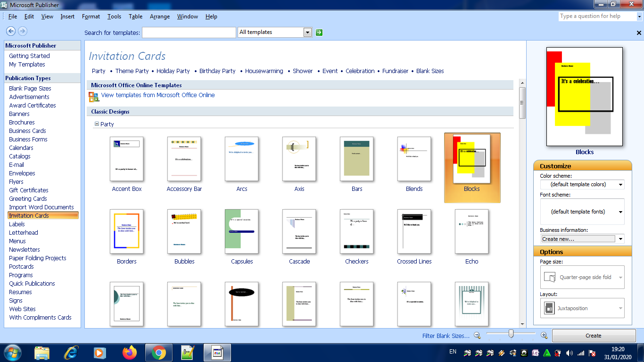The width and height of the screenshot is (644, 362).
Task: Open the Color scheme dropdown
Action: click(x=620, y=185)
